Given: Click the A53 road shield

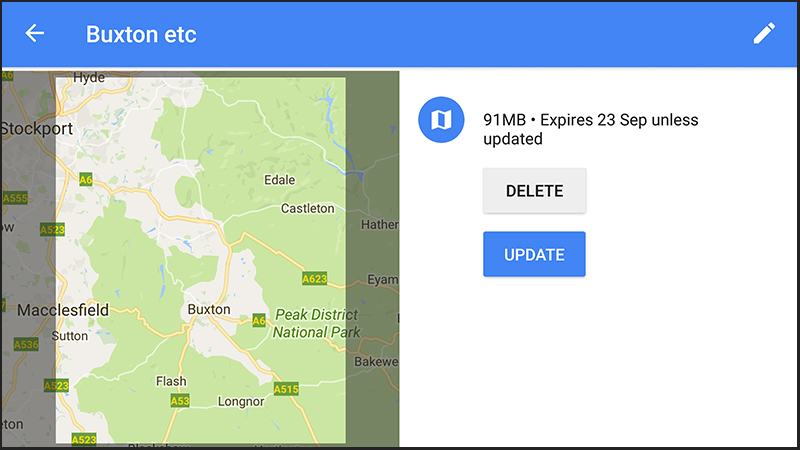Looking at the screenshot, I should [x=180, y=401].
